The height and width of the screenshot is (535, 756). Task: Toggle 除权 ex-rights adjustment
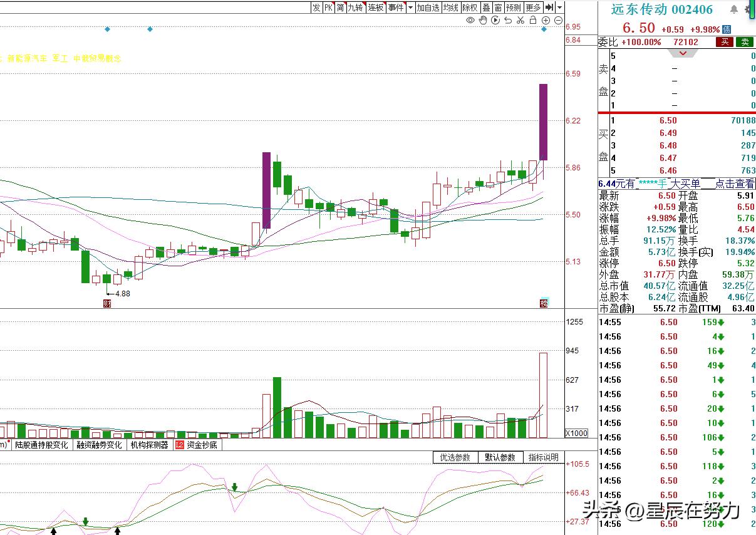pyautogui.click(x=470, y=8)
